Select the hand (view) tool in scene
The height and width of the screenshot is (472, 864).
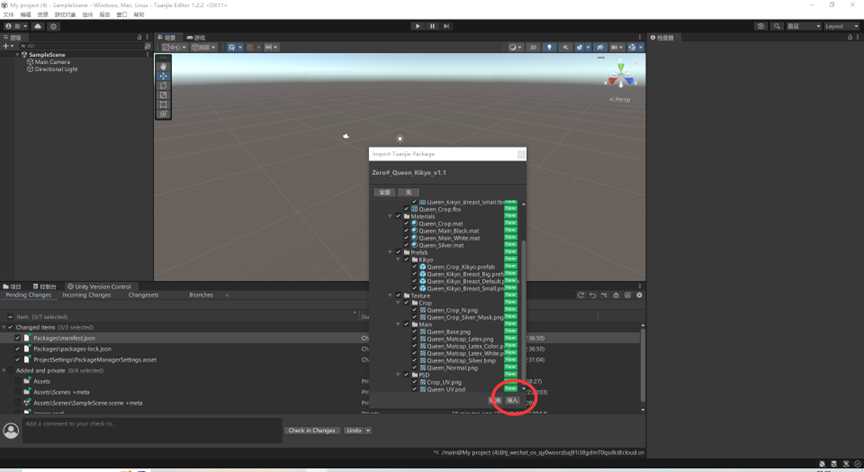[x=163, y=66]
